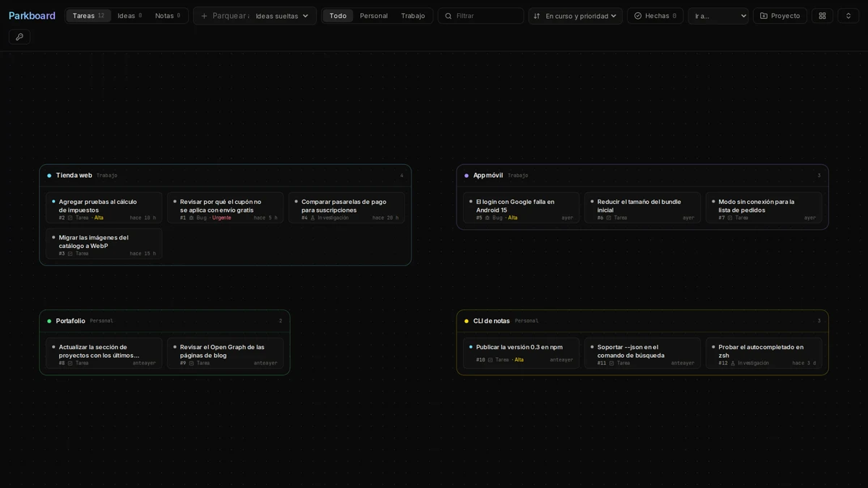Viewport: 868px width, 488px height.
Task: Click the flask icon on task #12
Action: point(733,363)
